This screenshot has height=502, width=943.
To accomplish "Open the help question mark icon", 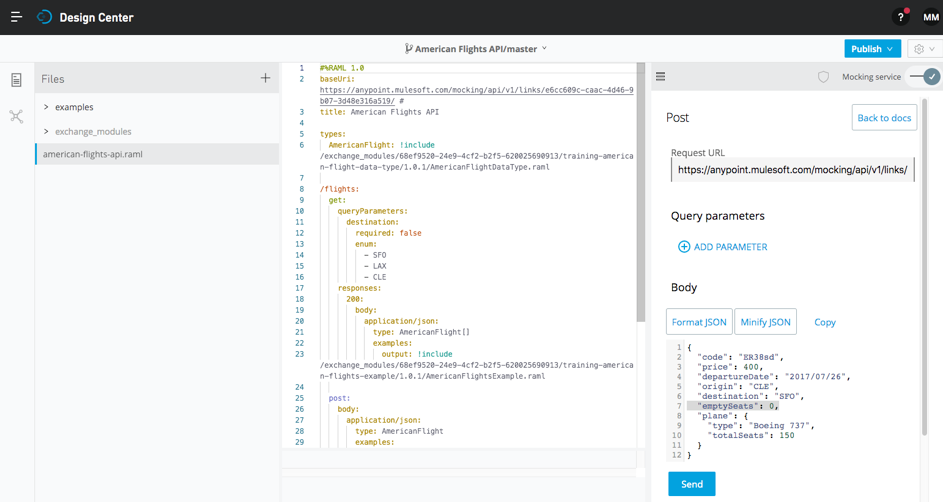I will 900,17.
